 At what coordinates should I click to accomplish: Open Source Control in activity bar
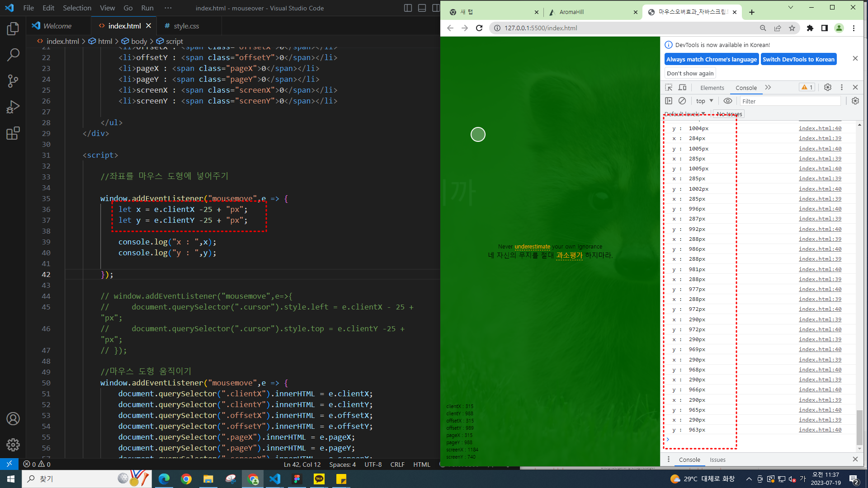coord(13,81)
